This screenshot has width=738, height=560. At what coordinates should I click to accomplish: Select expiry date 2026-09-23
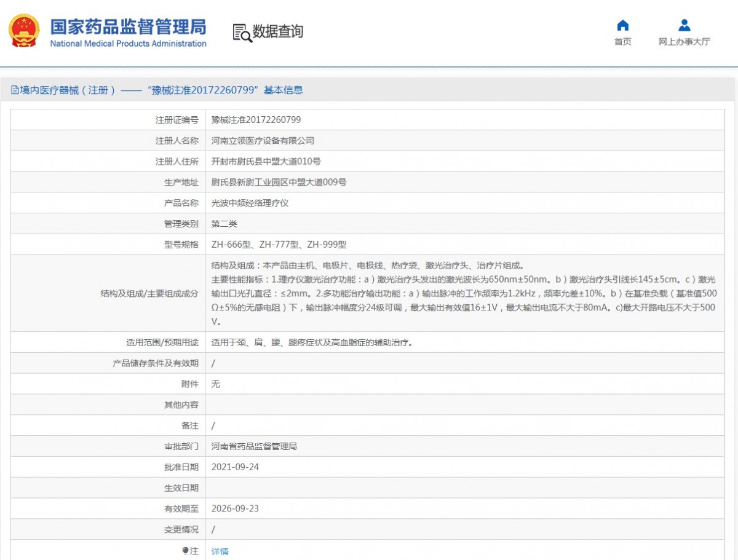(x=235, y=509)
